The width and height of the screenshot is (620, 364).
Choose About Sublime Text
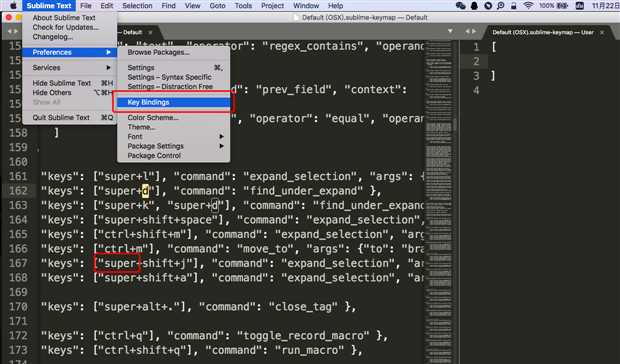point(70,18)
